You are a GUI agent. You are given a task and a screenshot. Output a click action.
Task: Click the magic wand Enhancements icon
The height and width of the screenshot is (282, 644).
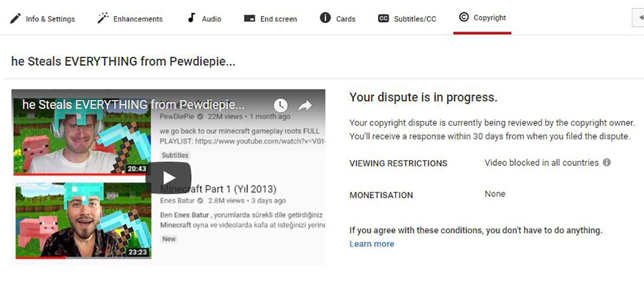[x=103, y=18]
